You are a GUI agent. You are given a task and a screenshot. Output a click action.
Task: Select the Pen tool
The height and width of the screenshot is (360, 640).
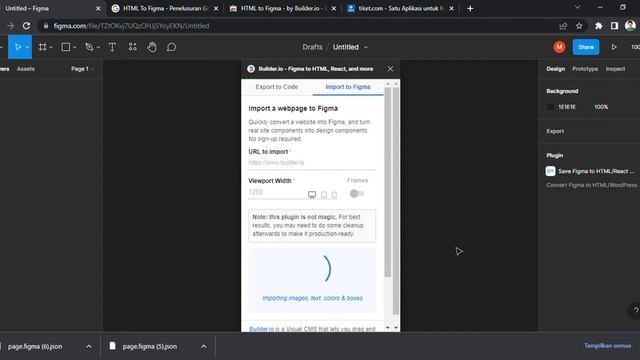(x=89, y=47)
